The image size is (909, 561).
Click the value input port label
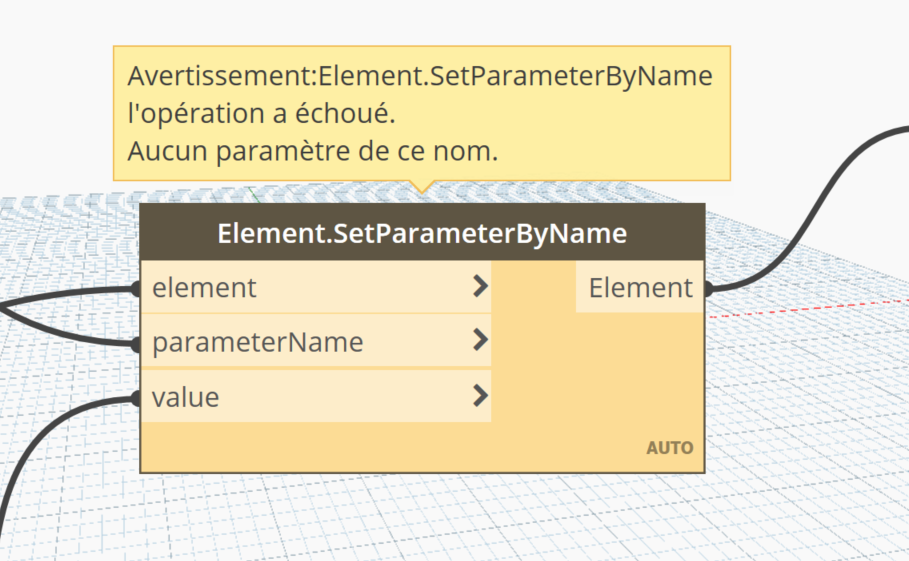coord(186,397)
